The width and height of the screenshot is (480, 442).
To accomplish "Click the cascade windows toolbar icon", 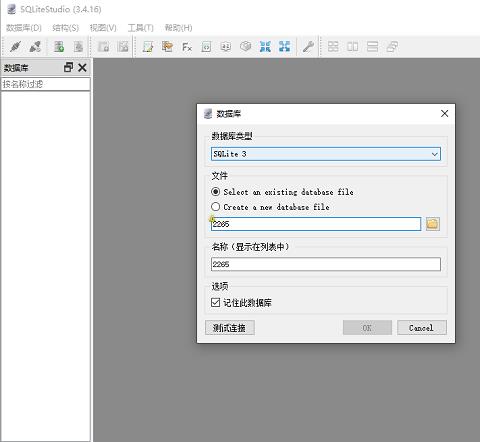I will (x=392, y=47).
